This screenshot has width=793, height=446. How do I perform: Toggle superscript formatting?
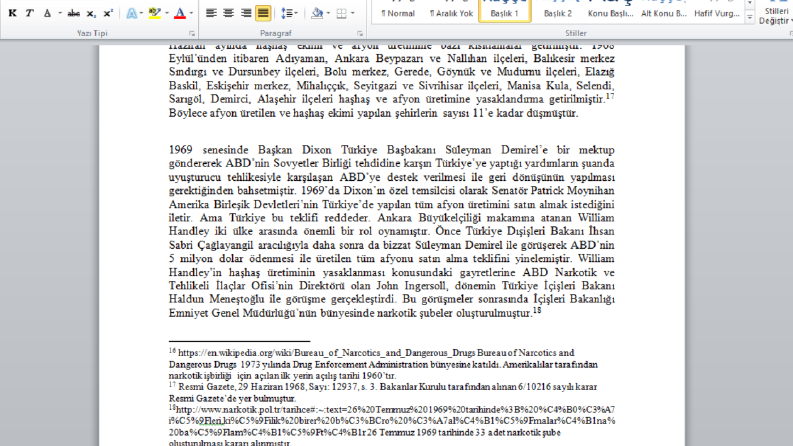click(108, 13)
